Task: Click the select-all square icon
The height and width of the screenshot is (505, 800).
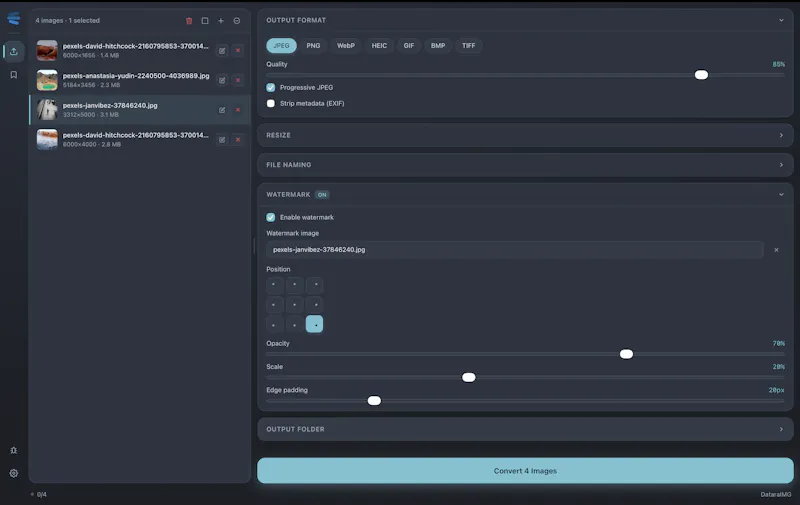Action: tap(205, 21)
